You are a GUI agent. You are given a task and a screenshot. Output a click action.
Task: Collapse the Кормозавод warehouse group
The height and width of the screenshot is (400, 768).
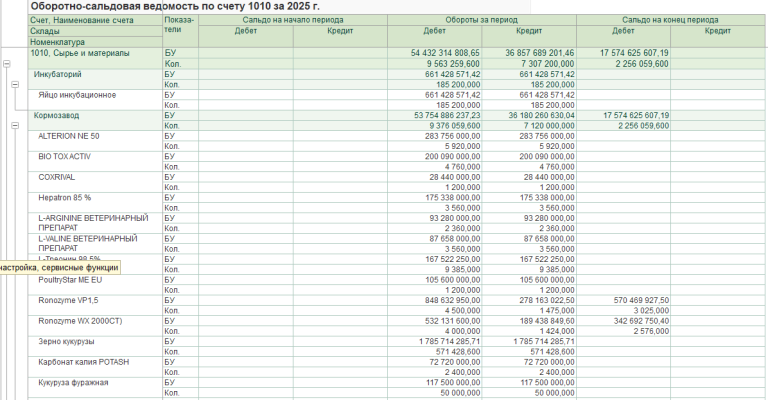click(15, 125)
